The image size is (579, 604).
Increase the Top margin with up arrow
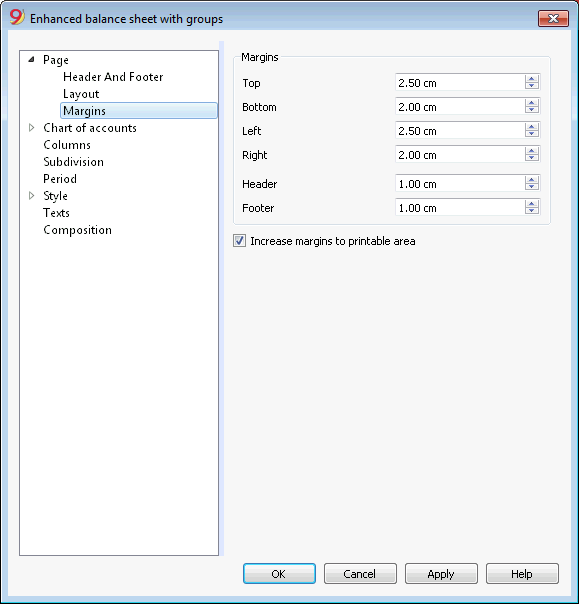tap(532, 79)
